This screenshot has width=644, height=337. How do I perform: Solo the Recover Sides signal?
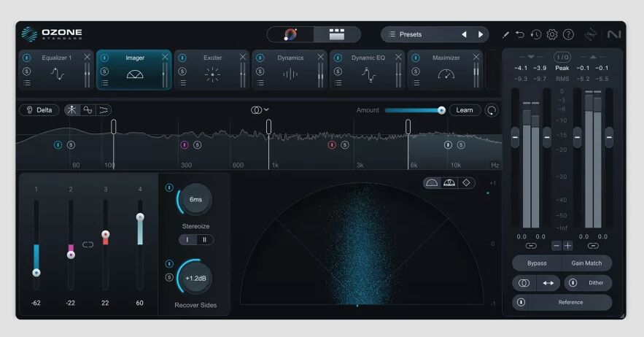(x=169, y=277)
